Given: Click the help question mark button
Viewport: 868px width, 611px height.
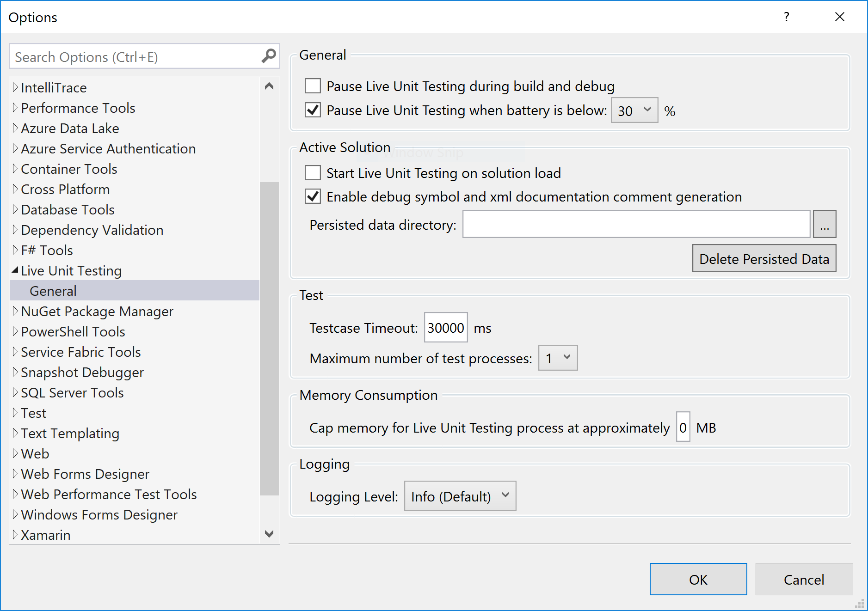Looking at the screenshot, I should (786, 17).
